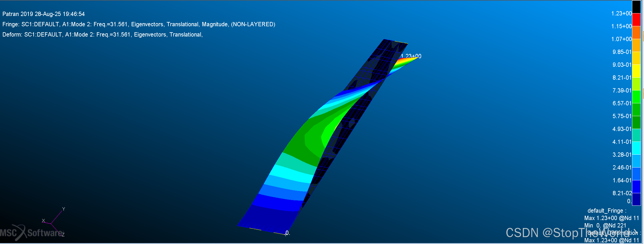This screenshot has width=644, height=244.
Task: Click the Y axis label of the triad
Action: click(x=64, y=209)
